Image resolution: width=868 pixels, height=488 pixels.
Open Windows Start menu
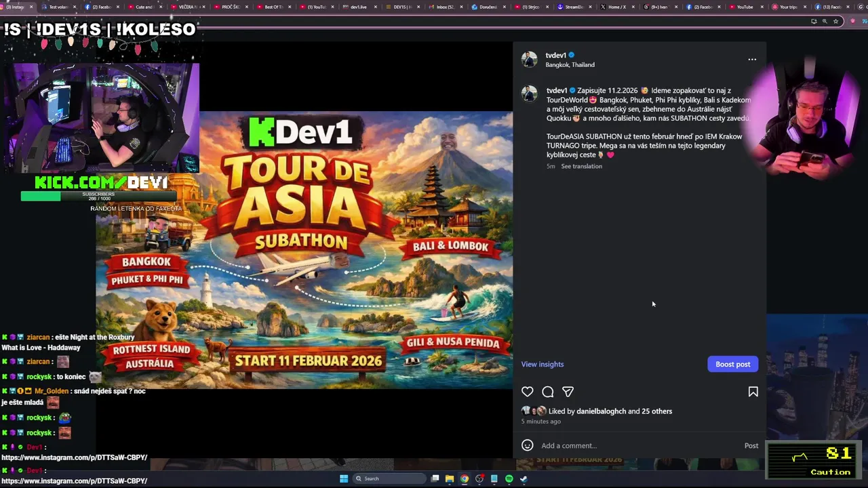tap(344, 479)
